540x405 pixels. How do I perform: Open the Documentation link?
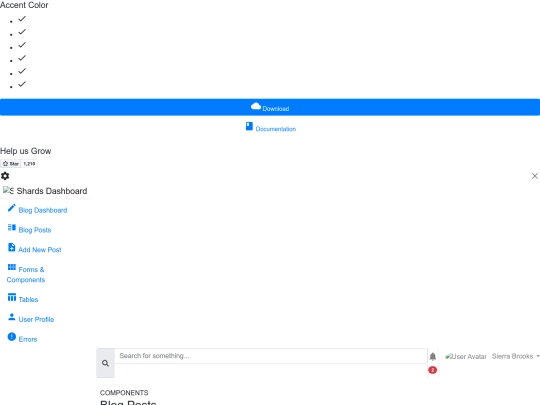coord(271,127)
